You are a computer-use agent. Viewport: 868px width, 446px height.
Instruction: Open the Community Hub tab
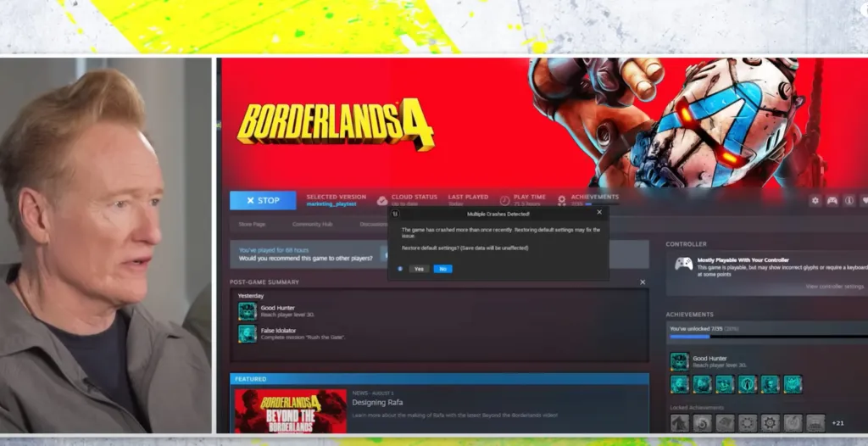tap(312, 225)
